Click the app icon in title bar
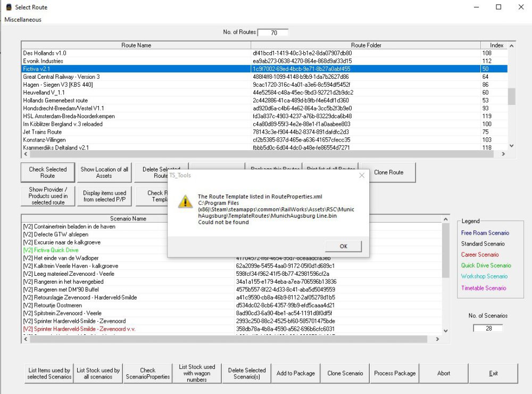532x394 pixels. coord(8,7)
